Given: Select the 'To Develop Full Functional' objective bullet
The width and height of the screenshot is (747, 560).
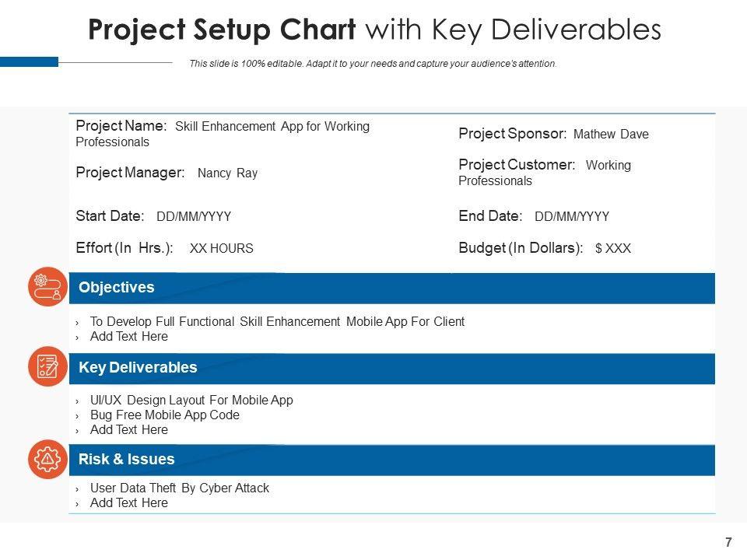Looking at the screenshot, I should click(x=277, y=321).
